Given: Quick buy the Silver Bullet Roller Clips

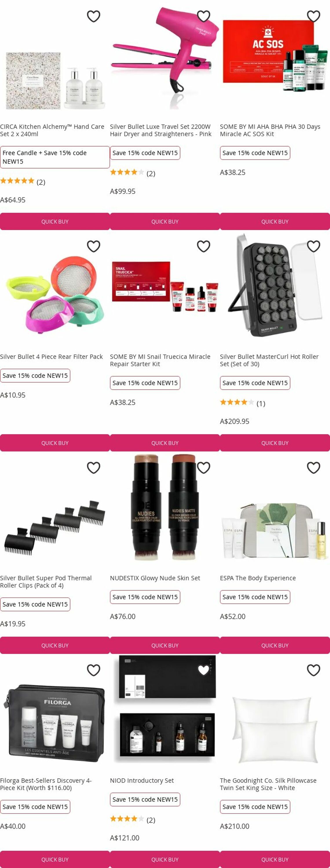Looking at the screenshot, I should click(55, 645).
